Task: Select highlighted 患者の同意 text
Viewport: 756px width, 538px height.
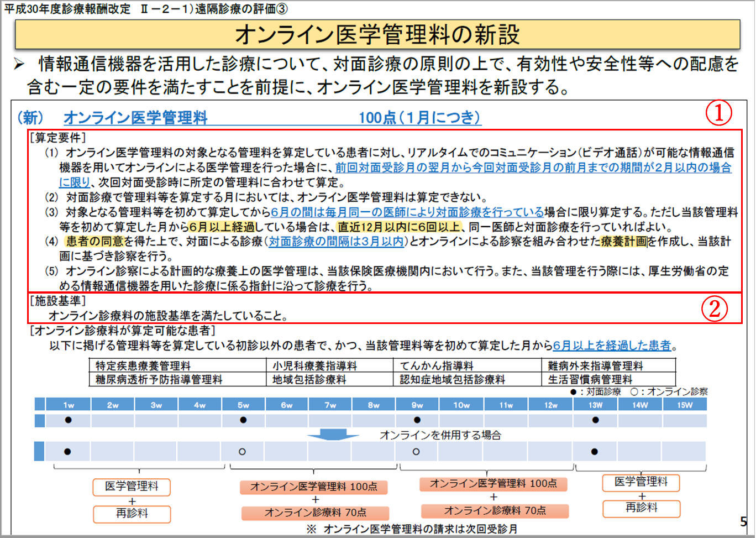Action: [x=95, y=241]
